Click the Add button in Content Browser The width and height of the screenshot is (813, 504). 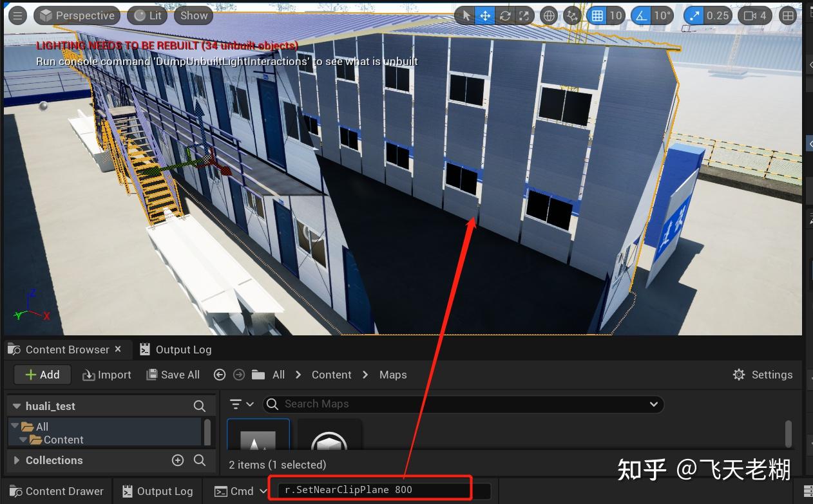tap(41, 374)
